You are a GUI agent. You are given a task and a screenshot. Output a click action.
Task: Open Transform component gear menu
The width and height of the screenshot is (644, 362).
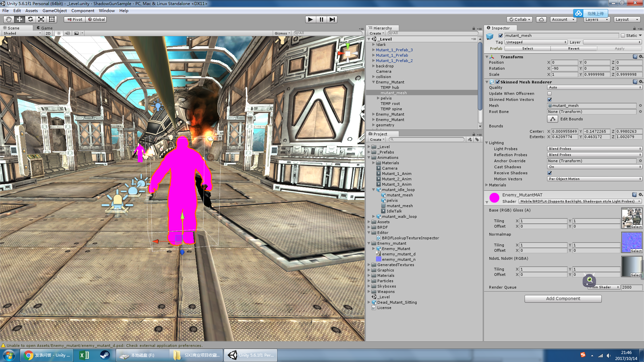641,57
